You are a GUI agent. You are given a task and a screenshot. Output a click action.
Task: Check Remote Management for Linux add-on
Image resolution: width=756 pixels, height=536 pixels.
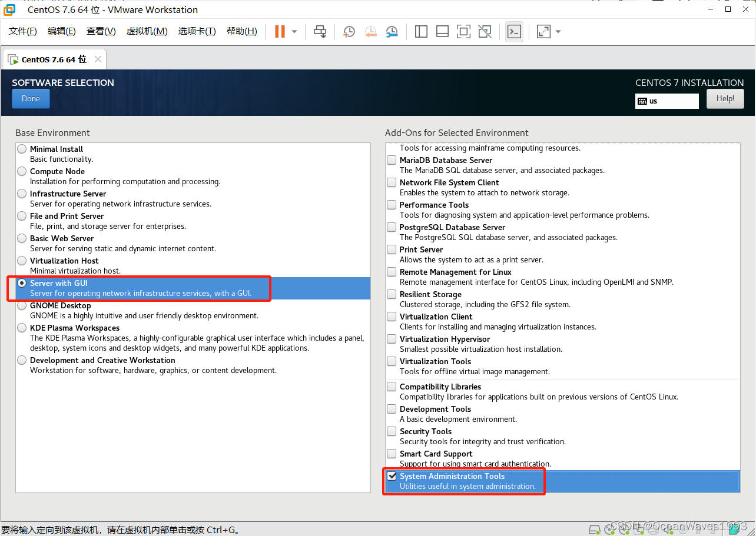point(392,272)
